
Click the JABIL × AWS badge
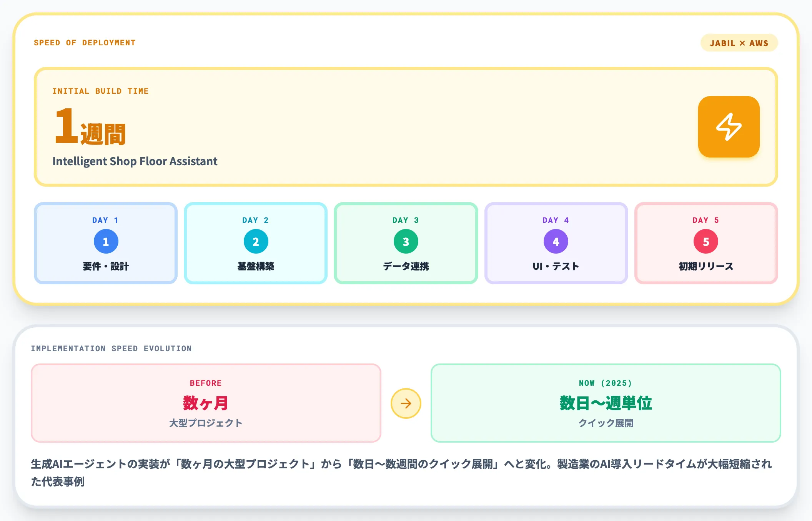(x=739, y=43)
